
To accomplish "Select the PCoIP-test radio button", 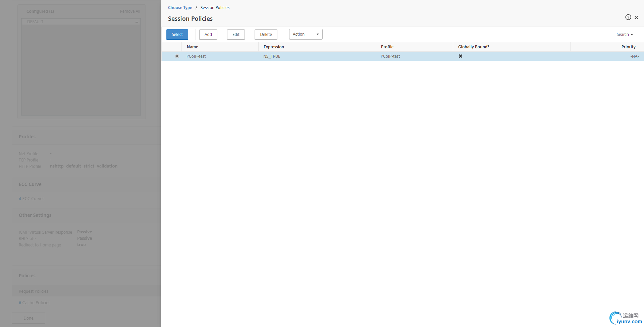I will tap(177, 56).
